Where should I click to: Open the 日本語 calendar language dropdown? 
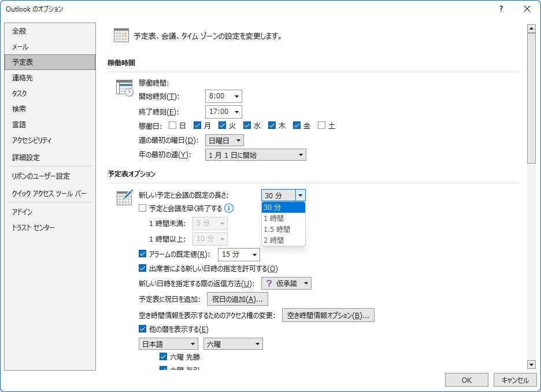[168, 343]
